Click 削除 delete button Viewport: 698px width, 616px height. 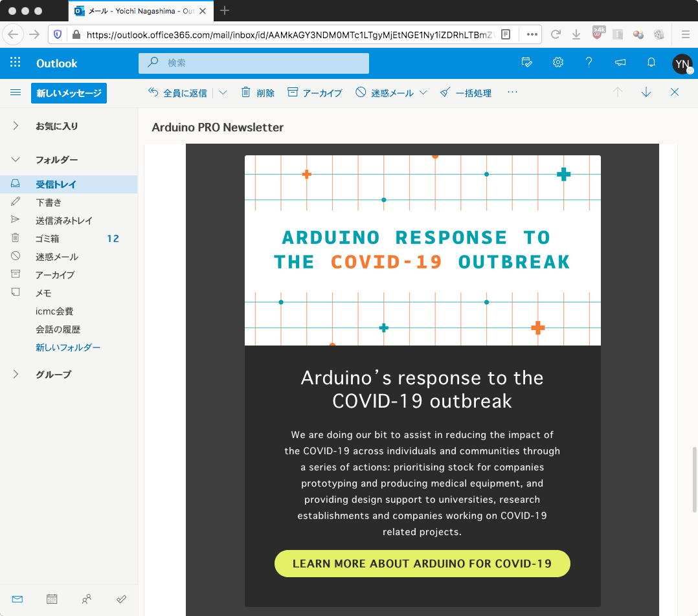[x=258, y=93]
